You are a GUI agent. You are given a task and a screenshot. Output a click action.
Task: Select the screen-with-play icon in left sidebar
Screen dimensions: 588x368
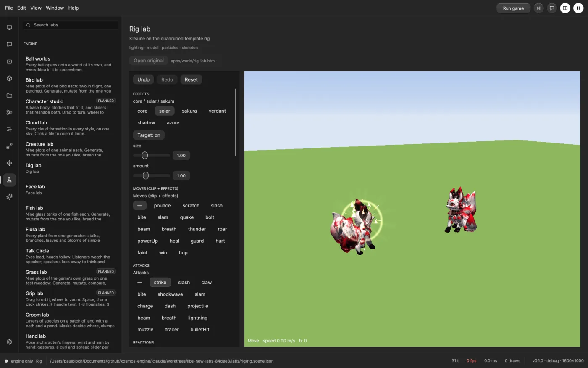[9, 62]
